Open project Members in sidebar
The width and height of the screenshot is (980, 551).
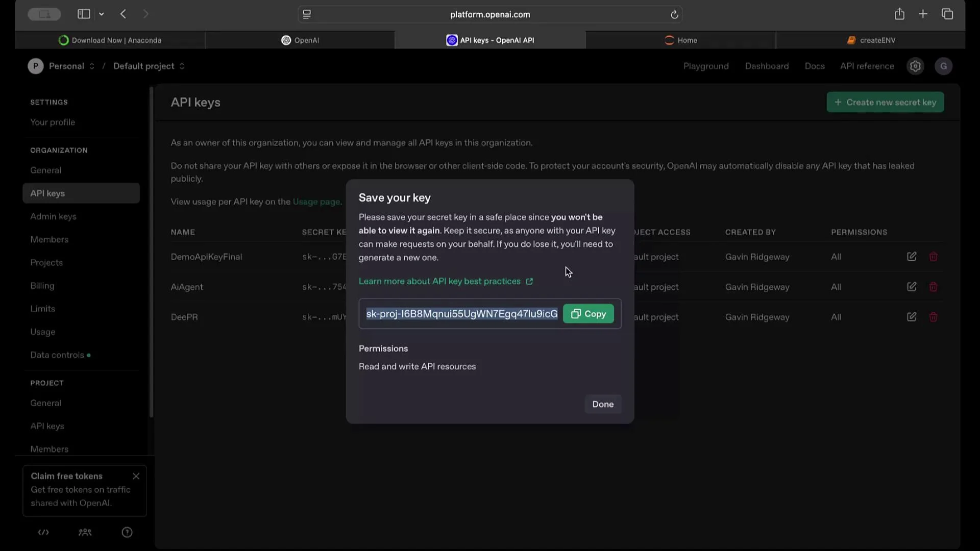tap(49, 449)
